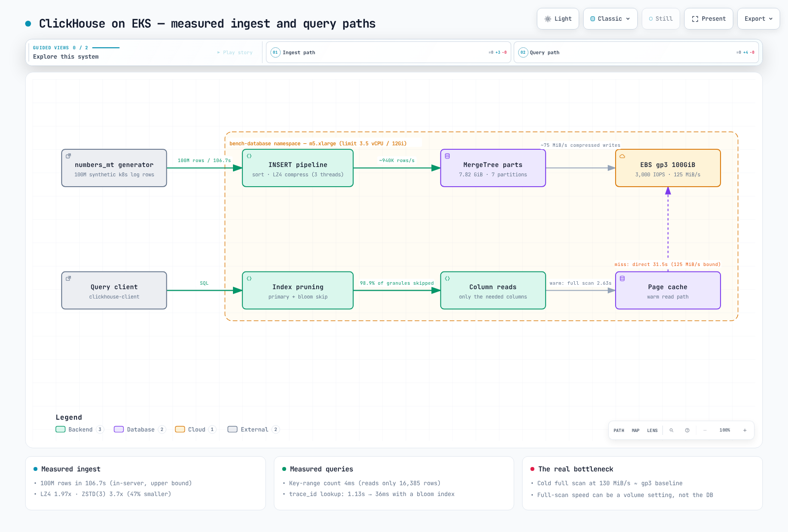The image size is (788, 532).
Task: Select the Index pruning node
Action: tap(298, 291)
